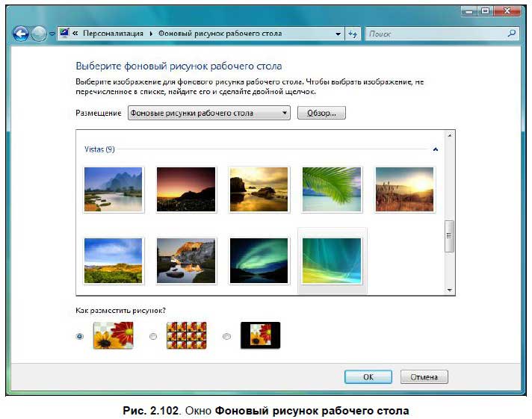
Task: Choose sunlit grass field wallpaper
Action: coord(404,189)
